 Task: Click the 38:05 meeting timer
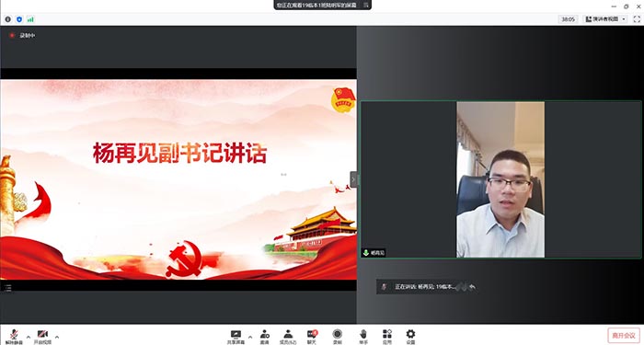tap(568, 19)
